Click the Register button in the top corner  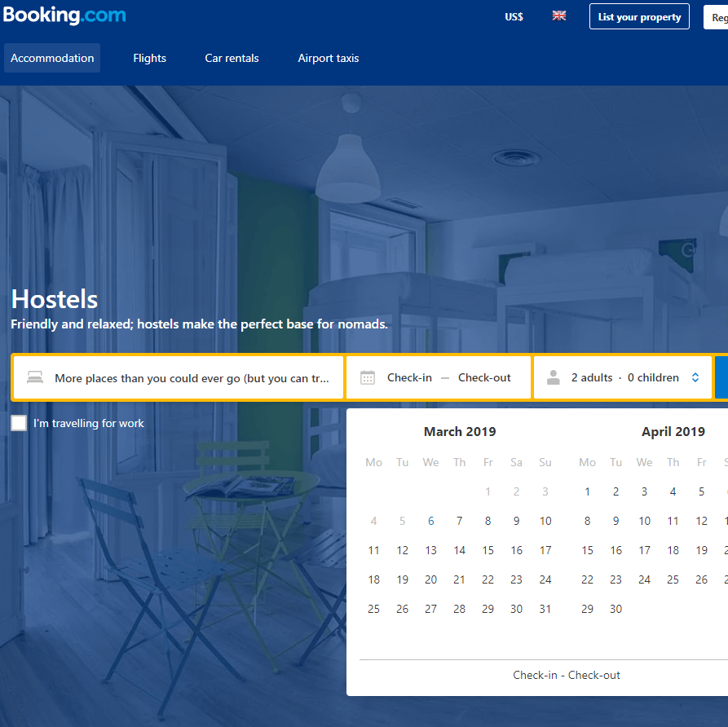720,16
